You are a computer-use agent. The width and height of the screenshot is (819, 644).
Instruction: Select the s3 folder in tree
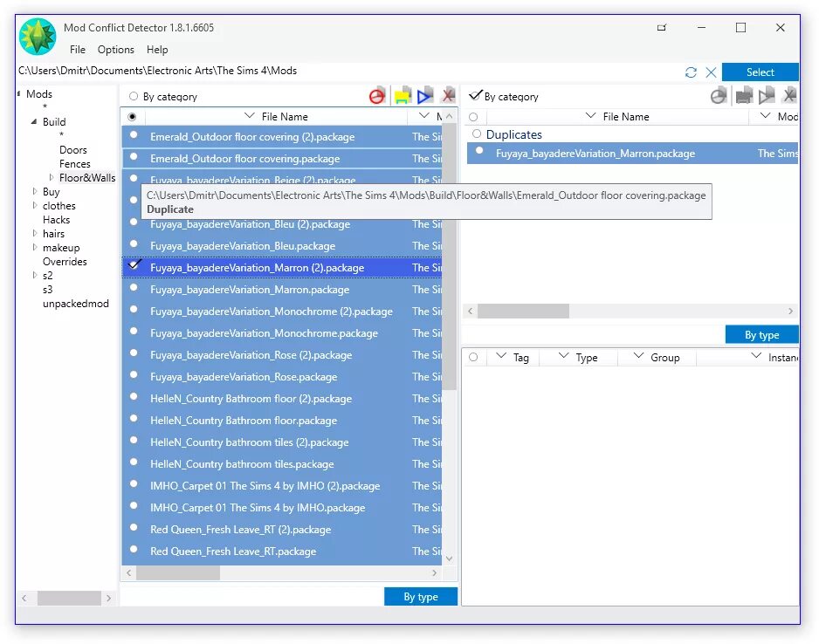(47, 289)
